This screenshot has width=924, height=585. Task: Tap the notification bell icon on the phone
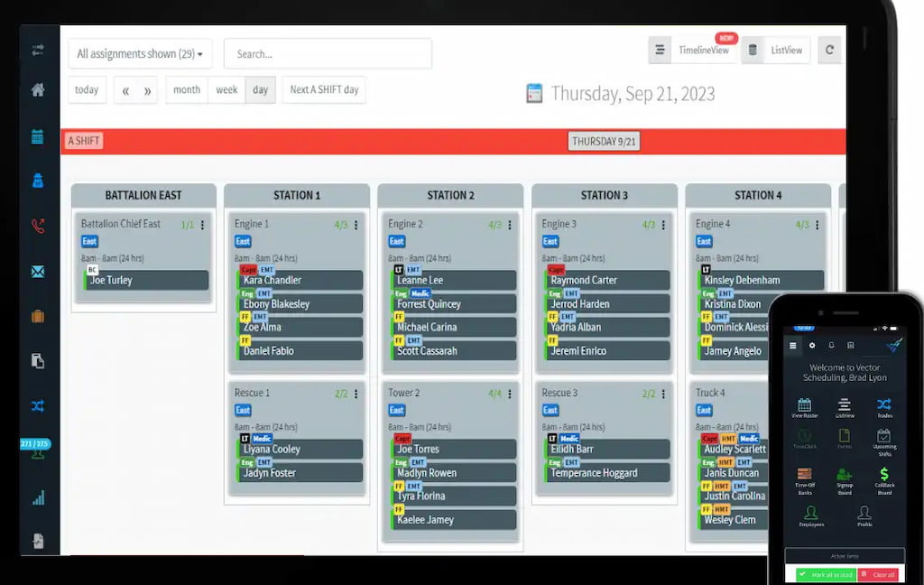831,346
